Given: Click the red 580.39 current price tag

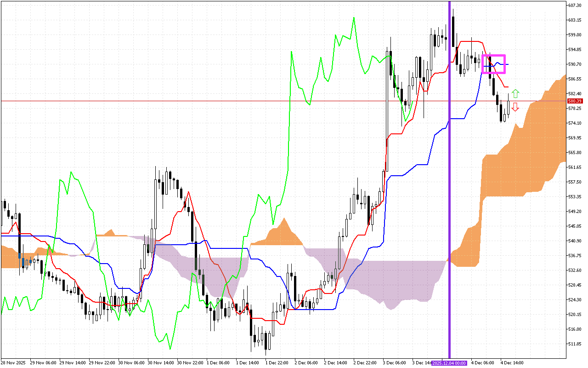Looking at the screenshot, I should (x=575, y=101).
